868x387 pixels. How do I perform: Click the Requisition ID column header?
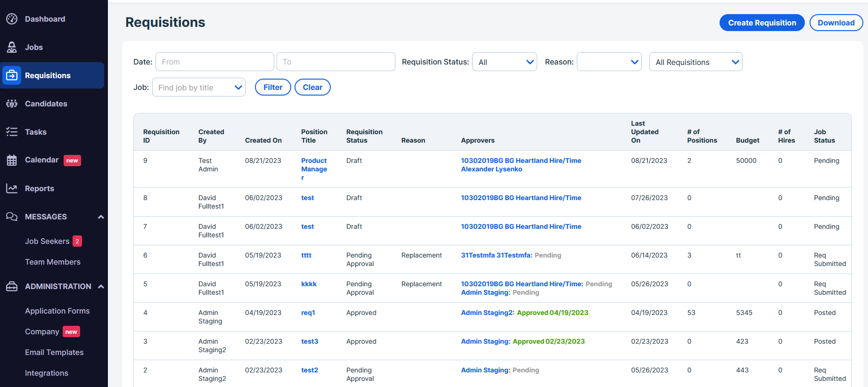click(x=161, y=136)
